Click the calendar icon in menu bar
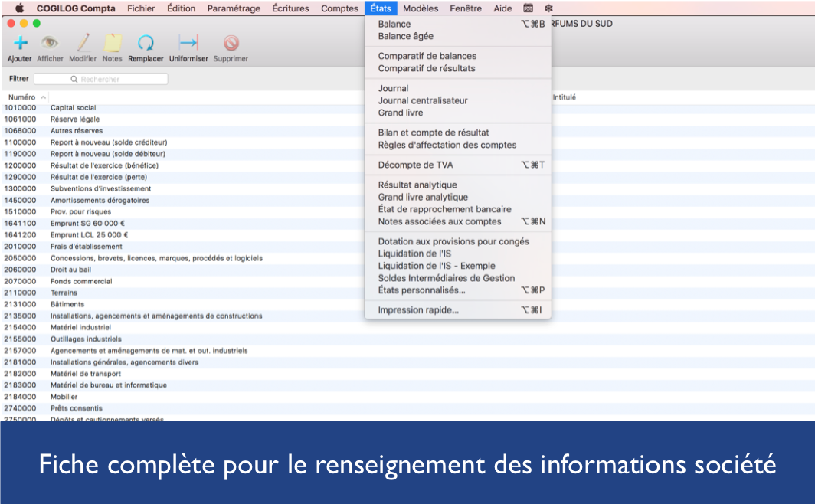Image resolution: width=815 pixels, height=504 pixels. tap(528, 8)
